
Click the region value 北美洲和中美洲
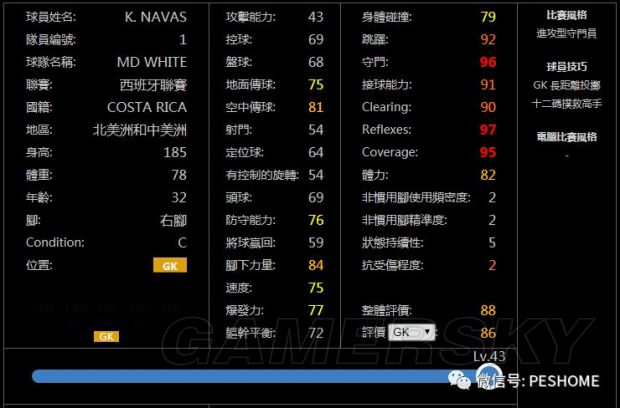(140, 130)
